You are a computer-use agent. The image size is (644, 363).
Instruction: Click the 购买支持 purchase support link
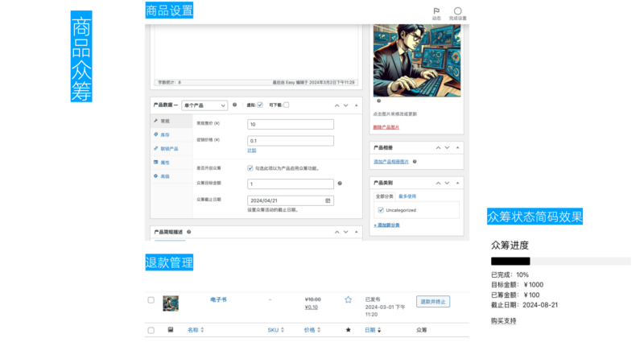click(x=504, y=320)
